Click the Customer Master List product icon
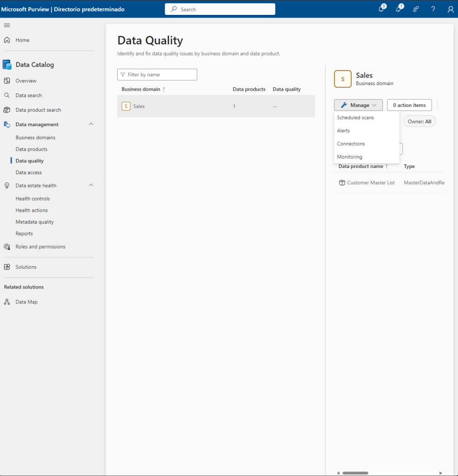Screen dimensions: 458x476 pyautogui.click(x=342, y=183)
